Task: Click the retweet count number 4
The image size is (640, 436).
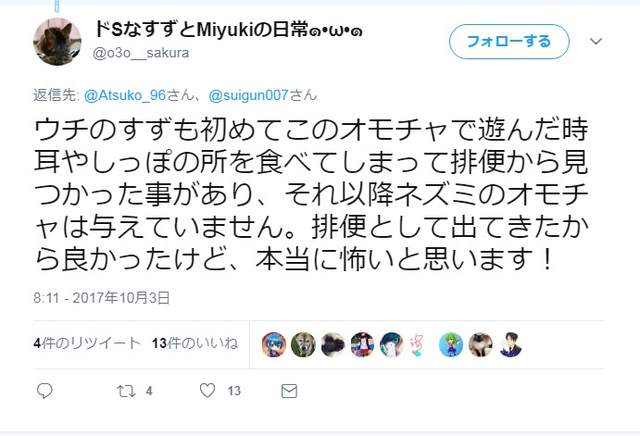Action: [149, 391]
